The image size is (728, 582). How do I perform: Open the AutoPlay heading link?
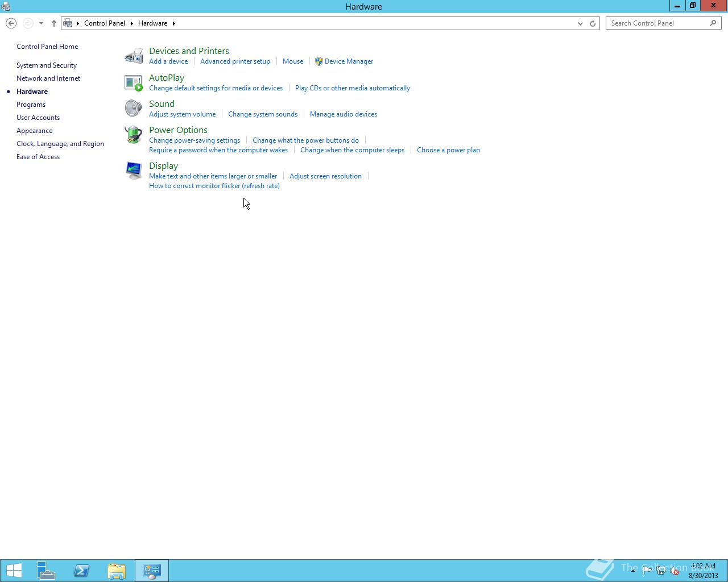tap(167, 78)
